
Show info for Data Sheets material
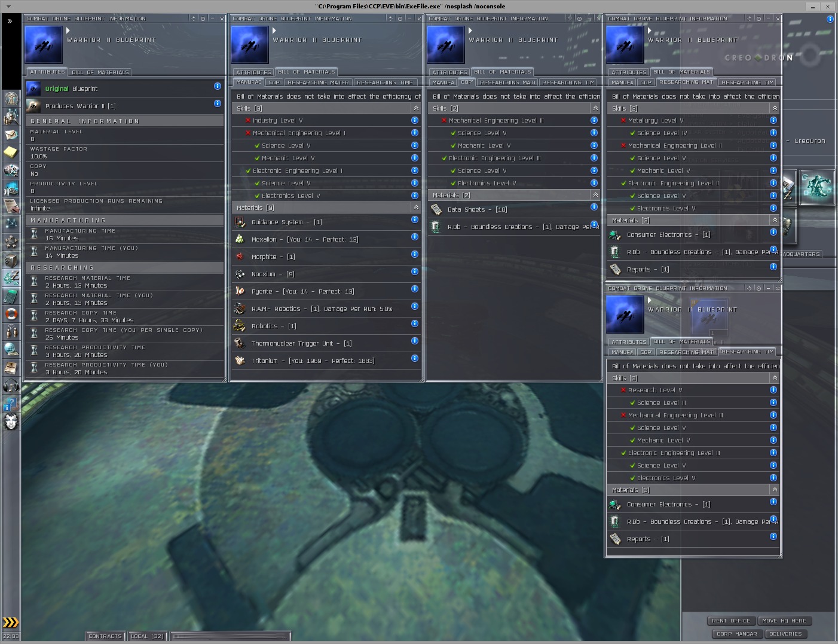pyautogui.click(x=594, y=207)
